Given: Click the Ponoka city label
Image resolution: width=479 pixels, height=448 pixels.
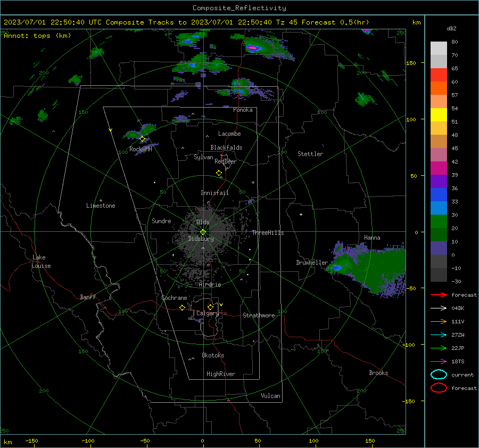Looking at the screenshot, I should (243, 110).
